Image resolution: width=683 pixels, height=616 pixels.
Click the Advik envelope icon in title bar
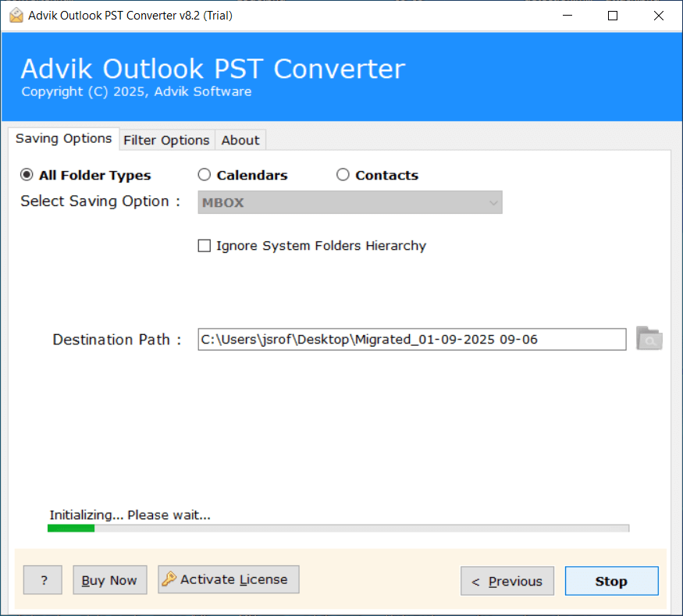pyautogui.click(x=16, y=16)
